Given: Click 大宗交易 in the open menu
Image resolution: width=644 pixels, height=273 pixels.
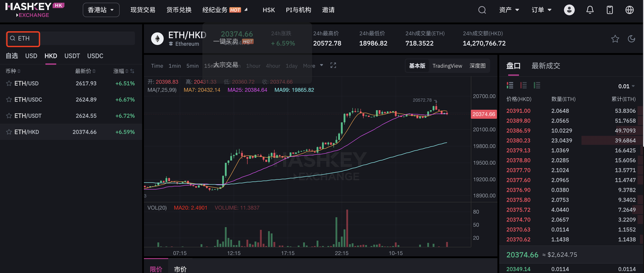Looking at the screenshot, I should pyautogui.click(x=225, y=64).
